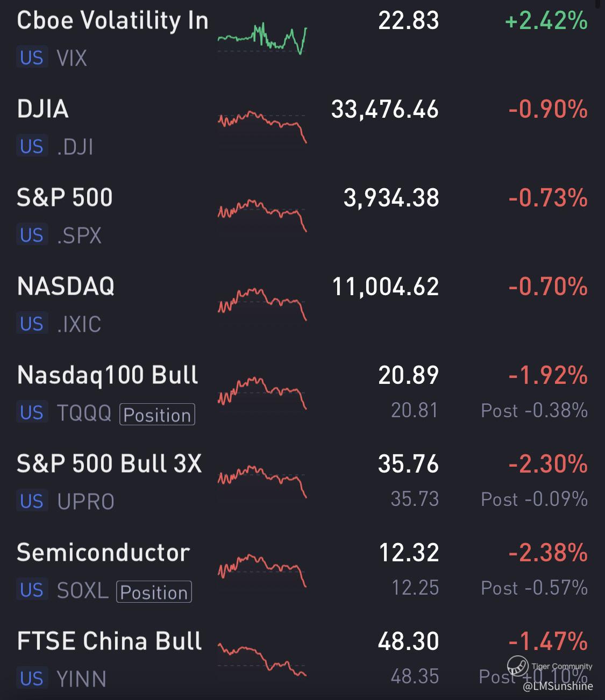Tap the Position tag next to TQQQ
This screenshot has height=700, width=605.
157,415
